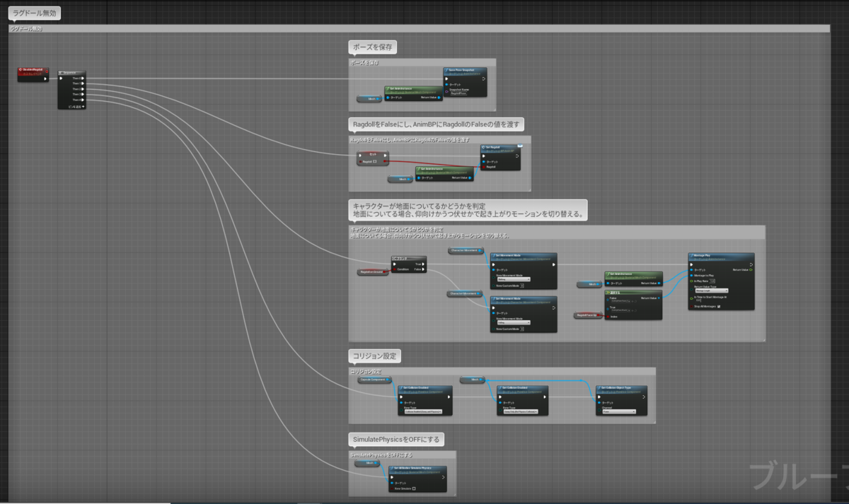
Task: Click the DisableRagdoll event's exec output pin
Action: coord(45,78)
